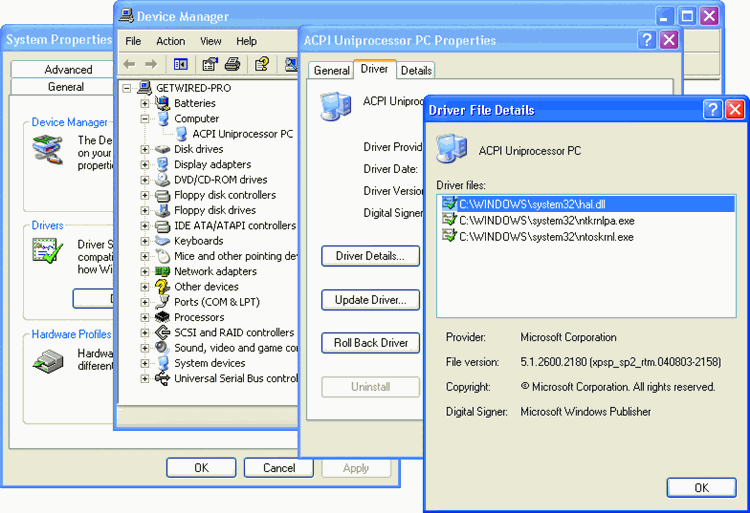
Task: Open the File menu in Device Manager
Action: point(133,41)
